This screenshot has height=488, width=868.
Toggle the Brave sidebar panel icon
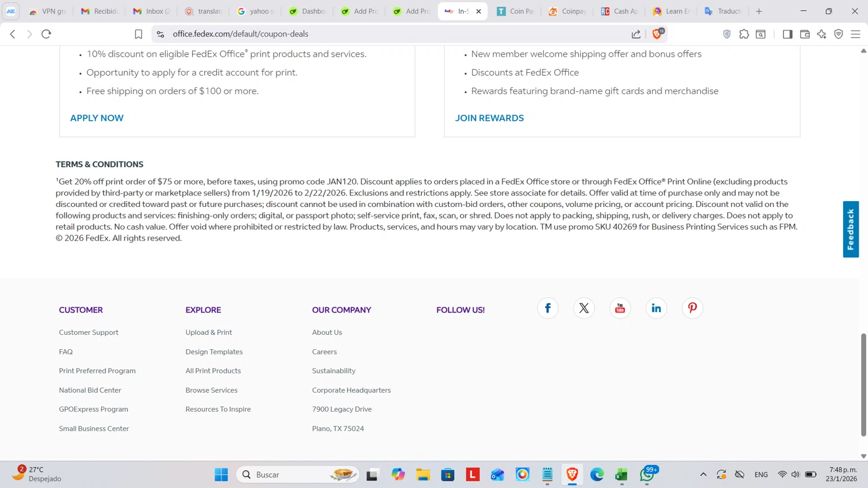tap(788, 34)
